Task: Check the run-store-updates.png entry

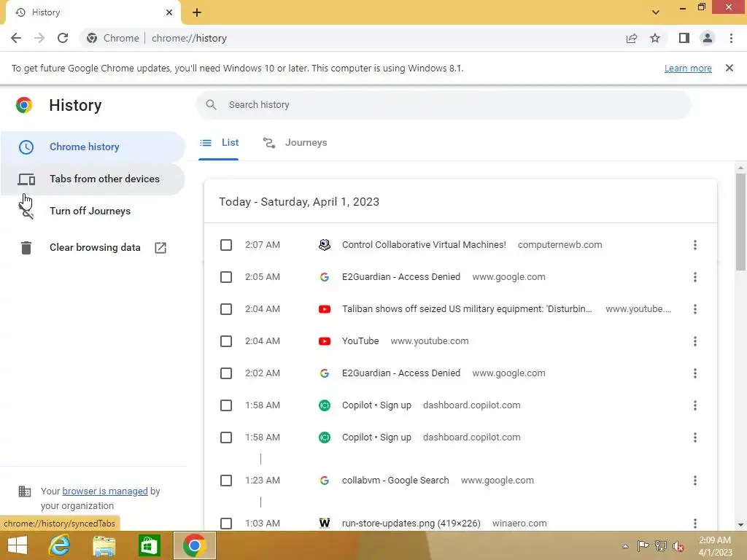Action: click(x=226, y=524)
